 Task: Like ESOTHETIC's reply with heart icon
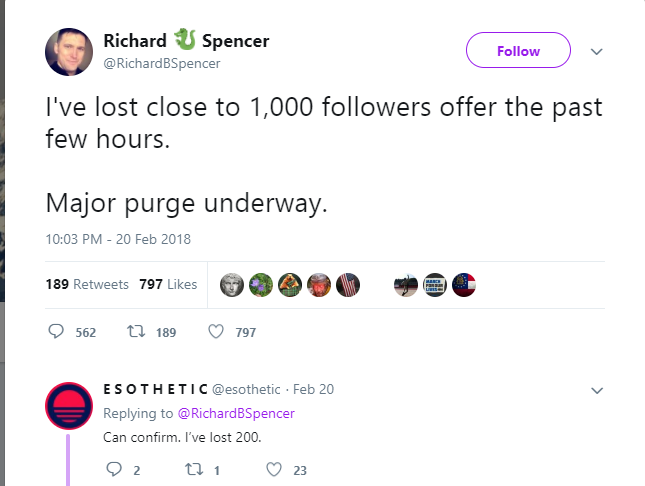click(x=273, y=470)
